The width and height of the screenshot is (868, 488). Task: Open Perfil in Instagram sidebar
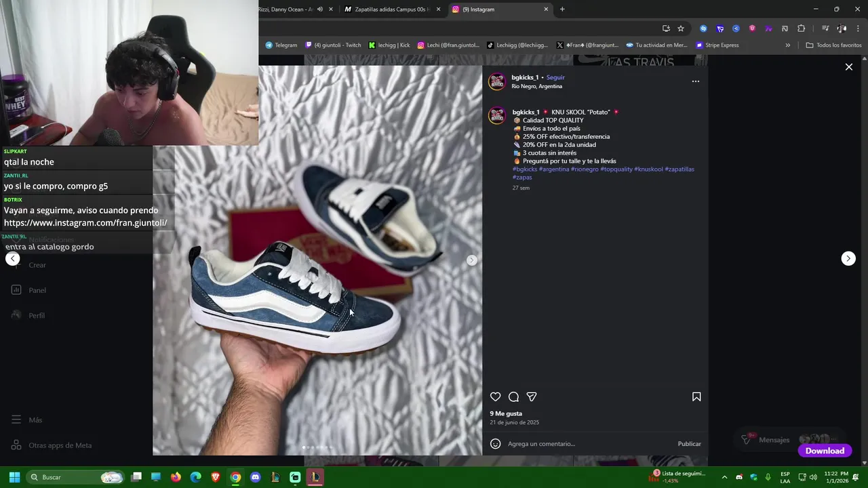(28, 315)
